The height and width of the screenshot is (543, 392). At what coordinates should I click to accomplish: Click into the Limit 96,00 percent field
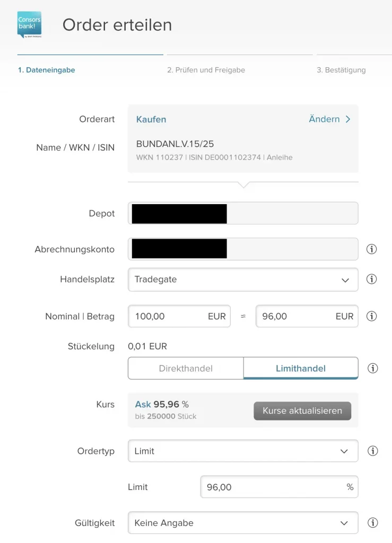(x=279, y=487)
